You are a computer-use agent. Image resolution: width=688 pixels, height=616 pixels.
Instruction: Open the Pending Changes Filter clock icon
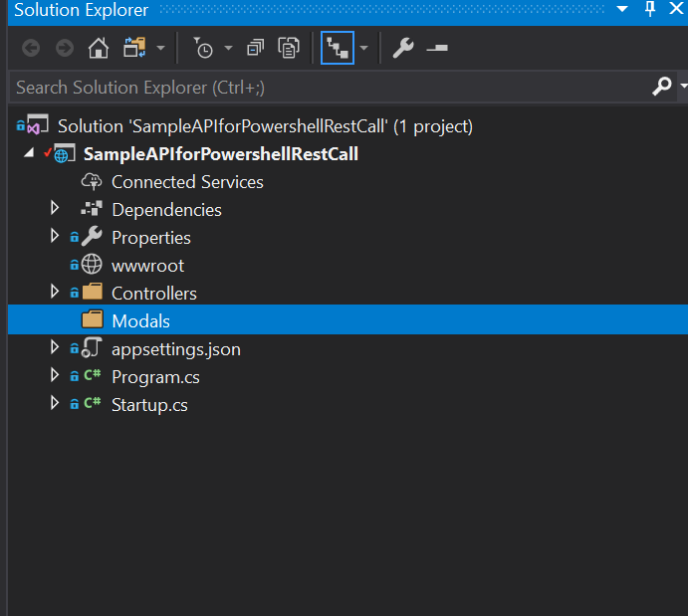[x=203, y=48]
